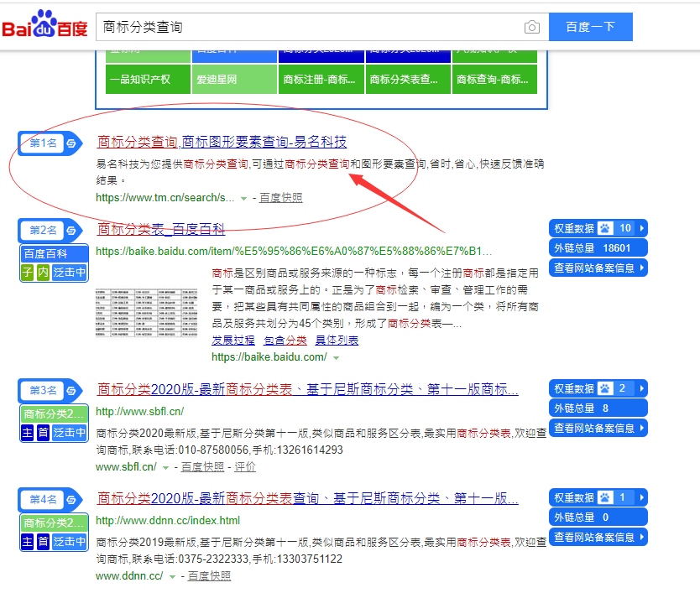Image resolution: width=700 pixels, height=593 pixels.
Task: Click 泛击中 tag in the 第3名 result
Action: click(69, 432)
